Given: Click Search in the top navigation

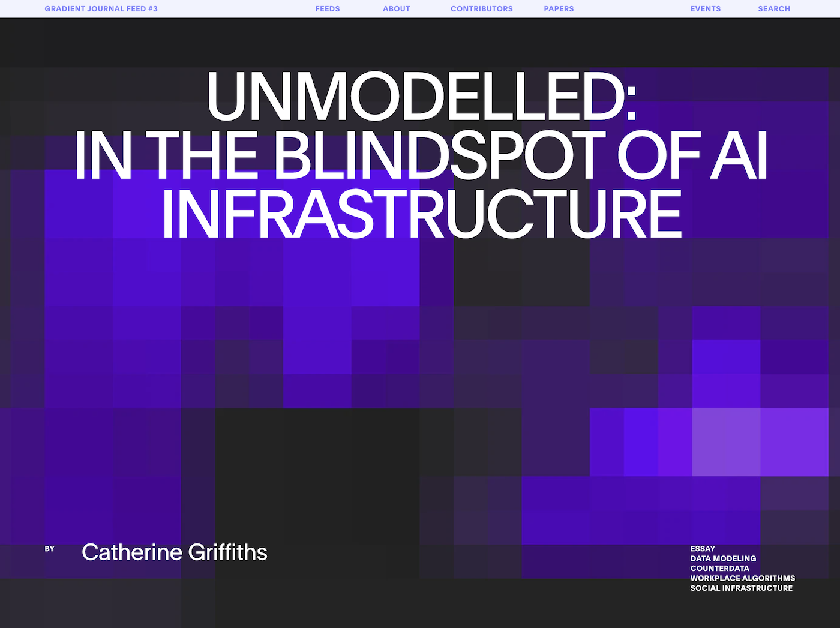Looking at the screenshot, I should pos(774,9).
